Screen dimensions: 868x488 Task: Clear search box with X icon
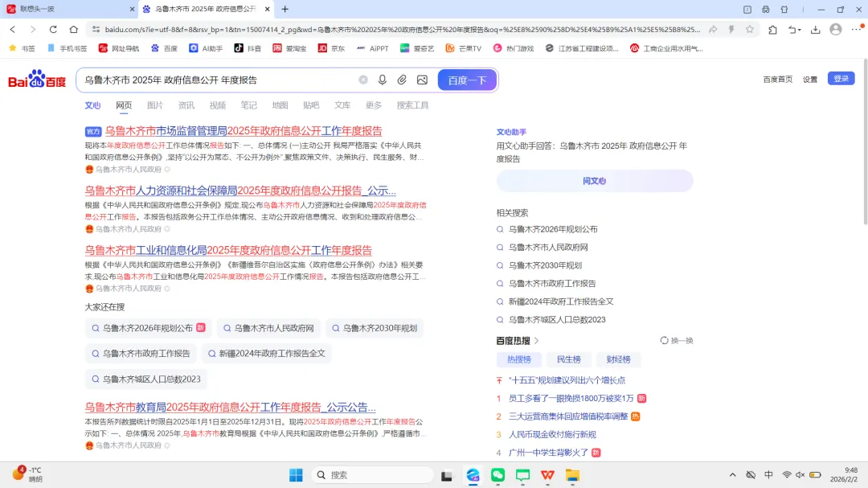363,80
